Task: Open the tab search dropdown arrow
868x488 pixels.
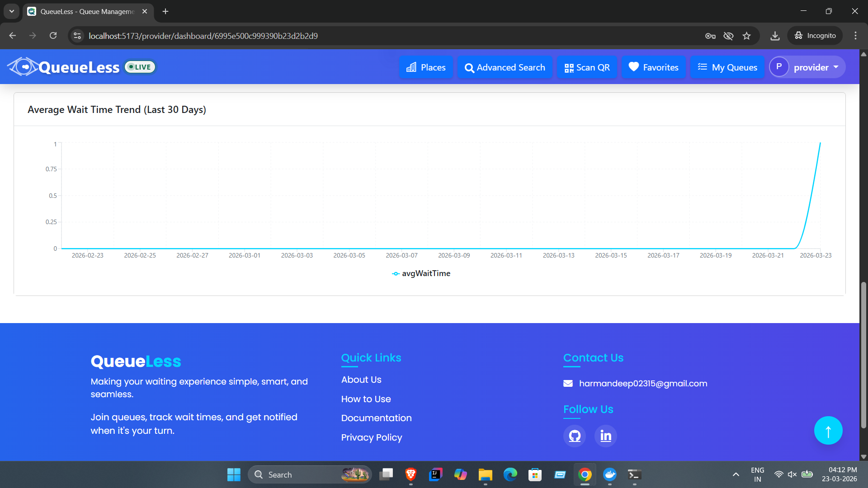Action: pyautogui.click(x=12, y=11)
